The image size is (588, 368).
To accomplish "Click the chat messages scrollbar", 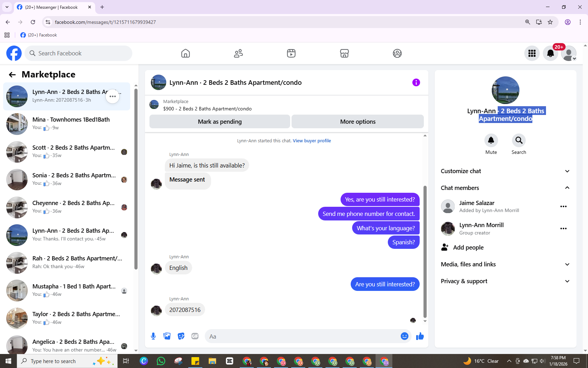I will [x=425, y=252].
